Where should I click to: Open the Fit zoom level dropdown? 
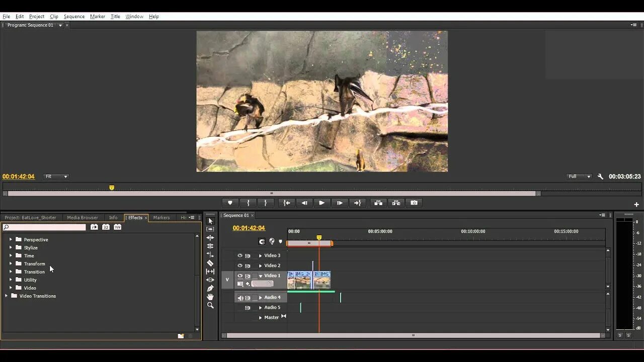pos(56,176)
